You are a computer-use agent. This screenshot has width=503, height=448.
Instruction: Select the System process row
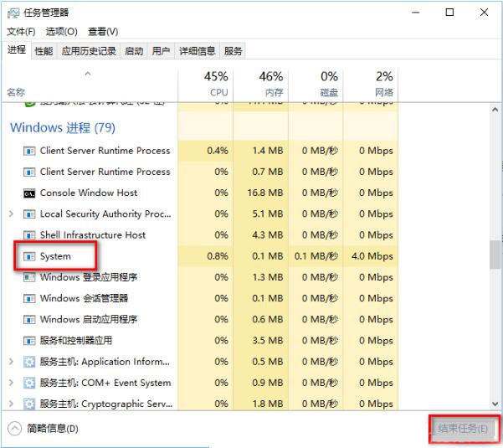click(x=201, y=256)
